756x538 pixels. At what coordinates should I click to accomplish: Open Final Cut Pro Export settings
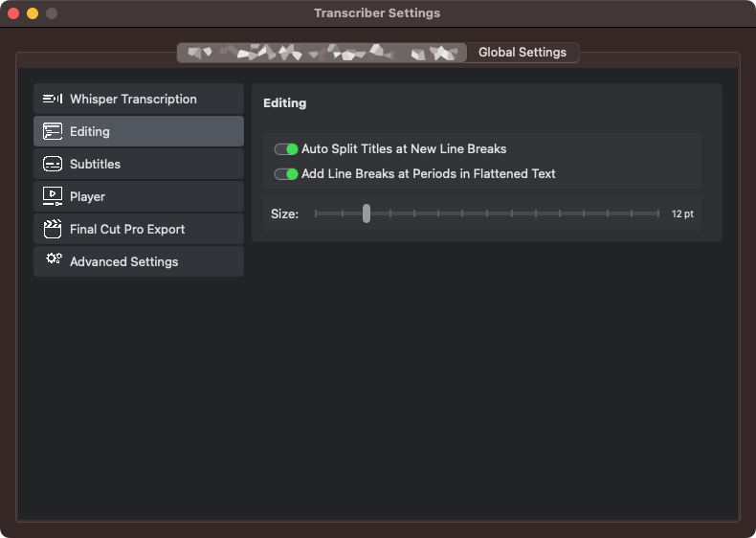139,229
